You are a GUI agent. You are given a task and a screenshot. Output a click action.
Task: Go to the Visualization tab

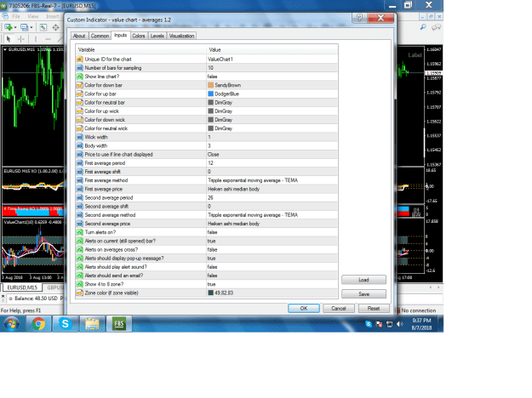tap(181, 36)
